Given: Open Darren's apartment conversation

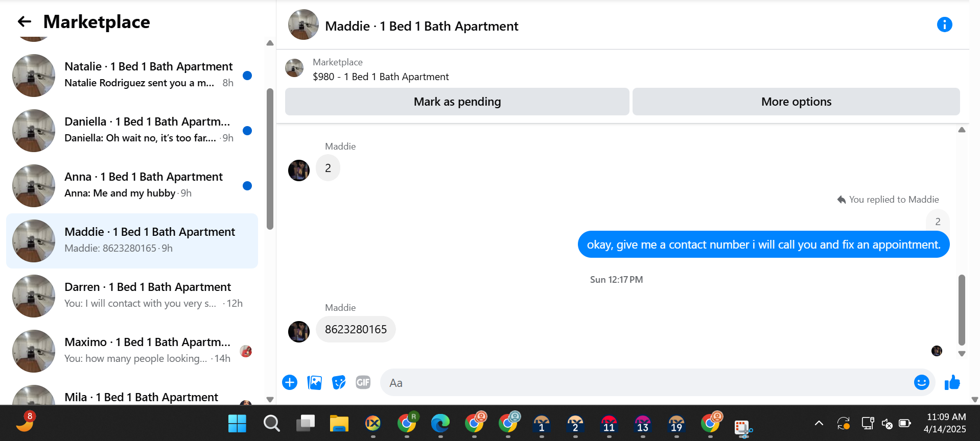Looking at the screenshot, I should click(132, 296).
